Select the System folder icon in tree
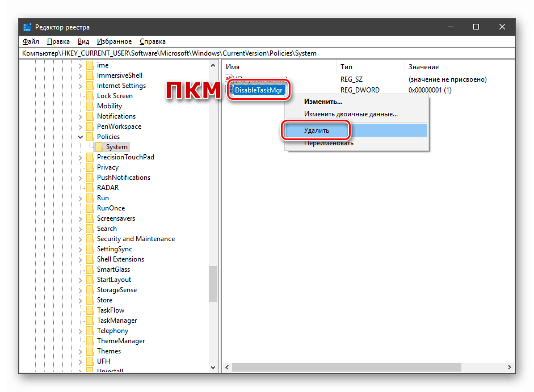The height and width of the screenshot is (392, 534). (x=99, y=147)
